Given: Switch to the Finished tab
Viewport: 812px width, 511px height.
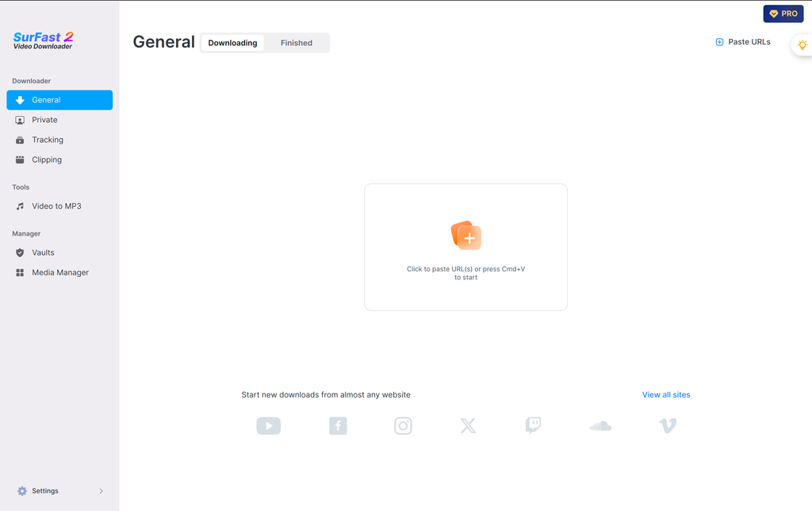Looking at the screenshot, I should (x=297, y=43).
